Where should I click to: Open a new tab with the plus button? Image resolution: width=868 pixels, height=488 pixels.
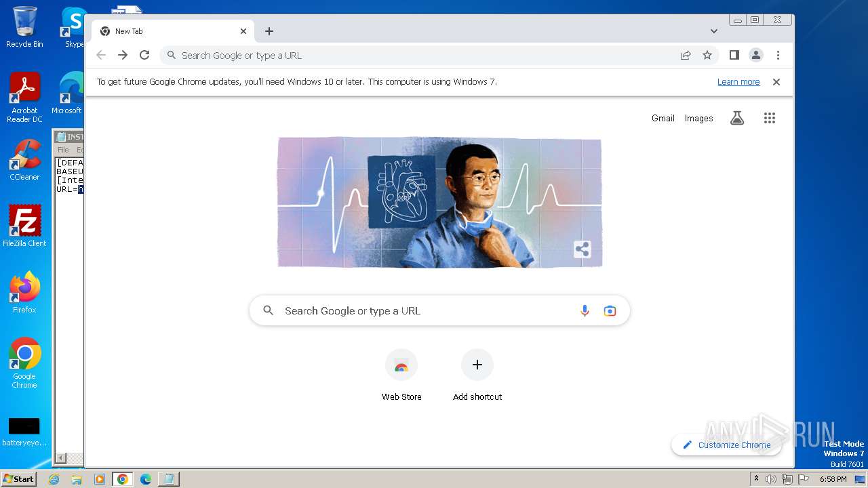tap(269, 31)
